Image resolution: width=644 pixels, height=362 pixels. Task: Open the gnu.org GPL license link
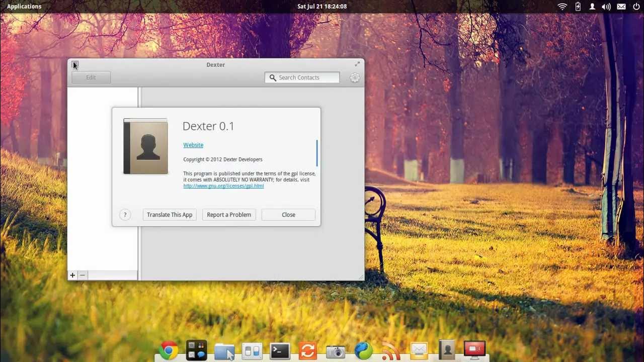coord(223,186)
